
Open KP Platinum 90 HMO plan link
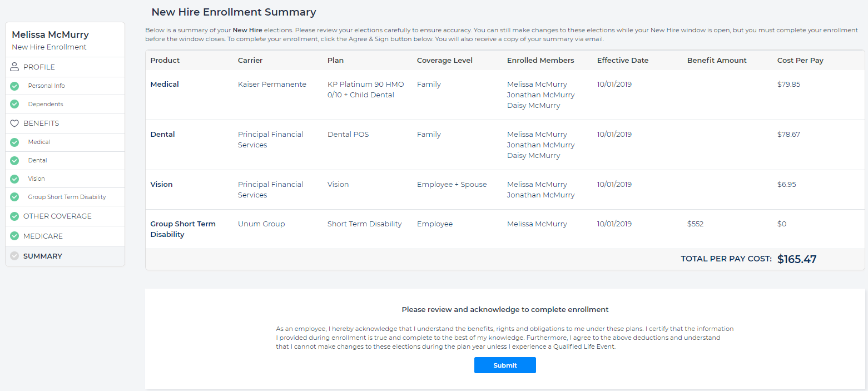365,90
